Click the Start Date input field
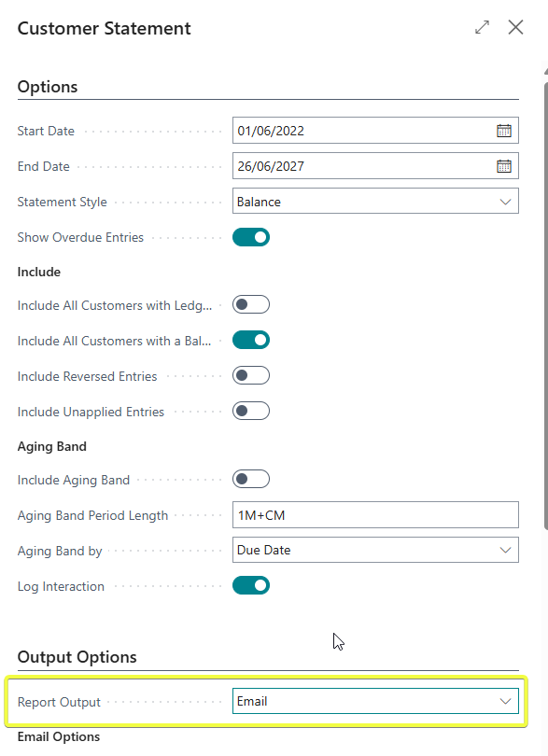548x756 pixels. pos(364,131)
